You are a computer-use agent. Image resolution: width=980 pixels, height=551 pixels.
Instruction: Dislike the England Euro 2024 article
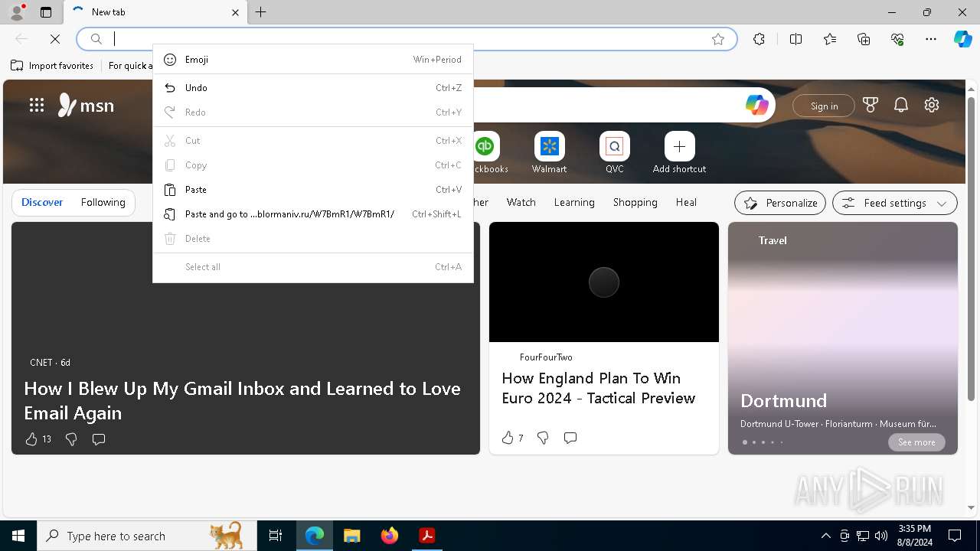coord(543,438)
